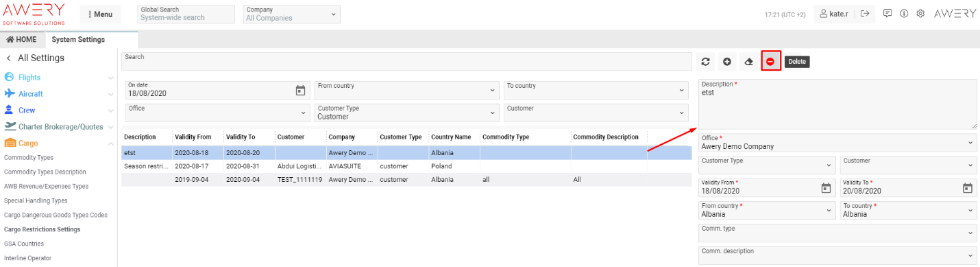This screenshot has height=267, width=980.
Task: Sort by the Company column header
Action: coord(341,137)
